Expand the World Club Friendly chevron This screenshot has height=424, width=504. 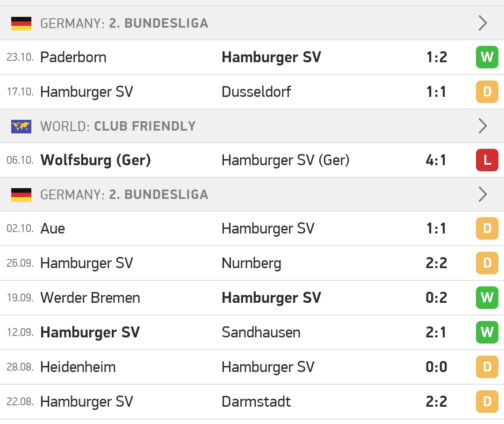point(482,126)
